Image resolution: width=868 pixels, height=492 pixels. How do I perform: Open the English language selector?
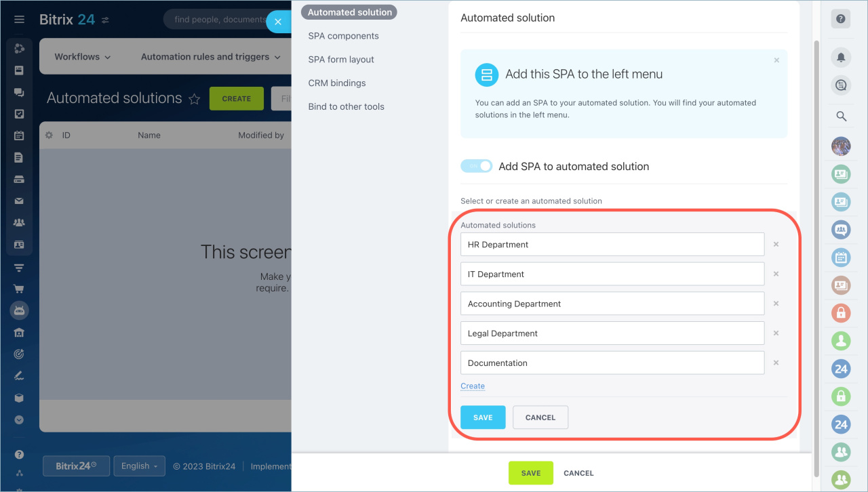click(x=139, y=466)
